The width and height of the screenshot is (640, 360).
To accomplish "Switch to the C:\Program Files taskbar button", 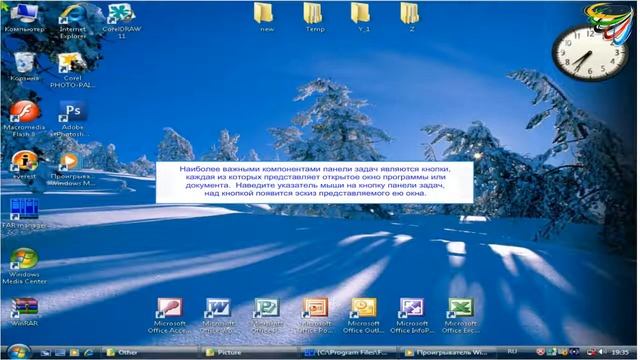I will (349, 352).
